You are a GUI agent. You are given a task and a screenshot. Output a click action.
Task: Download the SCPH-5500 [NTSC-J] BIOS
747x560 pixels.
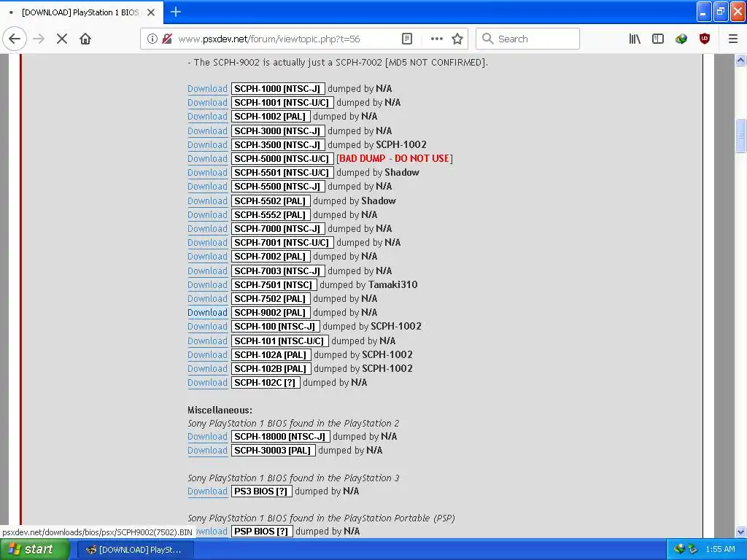click(x=207, y=186)
